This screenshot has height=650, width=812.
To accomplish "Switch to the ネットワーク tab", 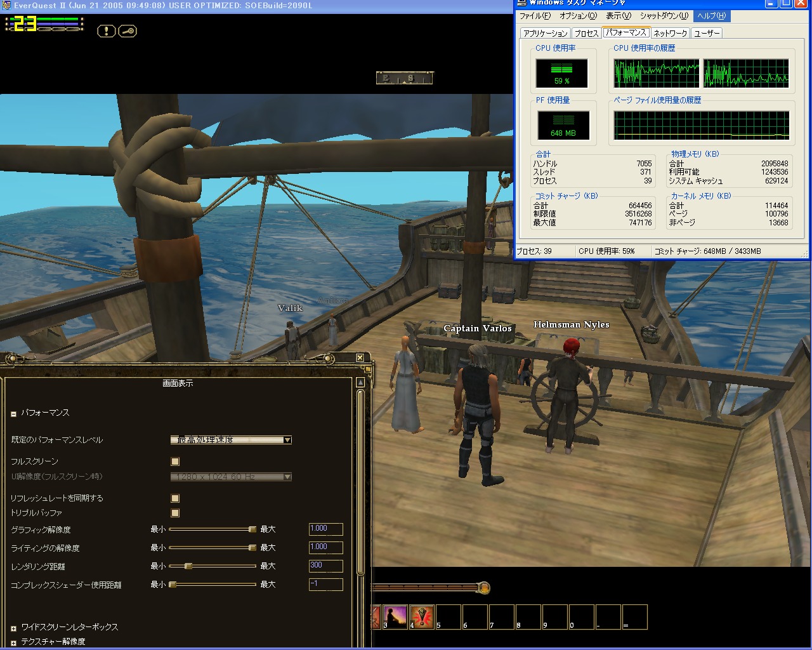I will [670, 33].
